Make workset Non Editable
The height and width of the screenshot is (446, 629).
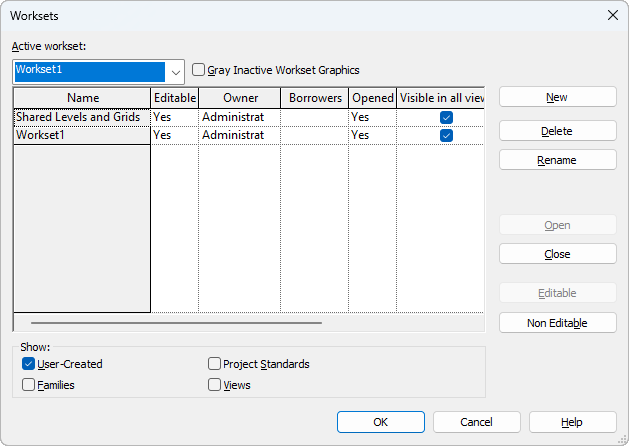click(x=557, y=322)
